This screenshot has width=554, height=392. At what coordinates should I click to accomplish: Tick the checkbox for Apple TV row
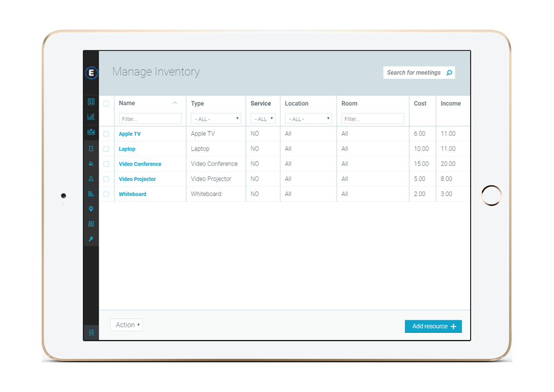(x=106, y=134)
